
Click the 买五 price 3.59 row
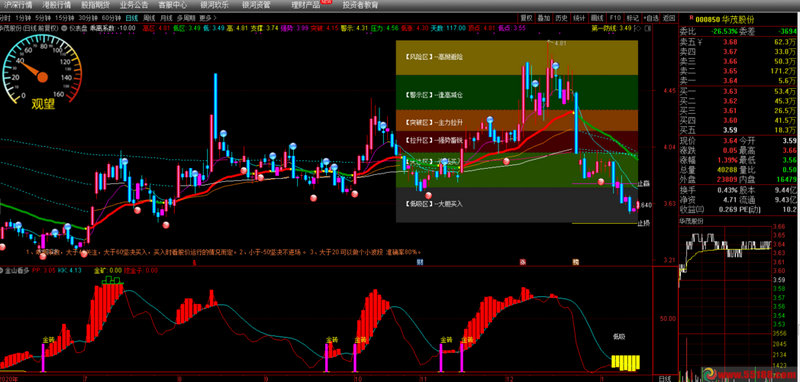[x=738, y=130]
